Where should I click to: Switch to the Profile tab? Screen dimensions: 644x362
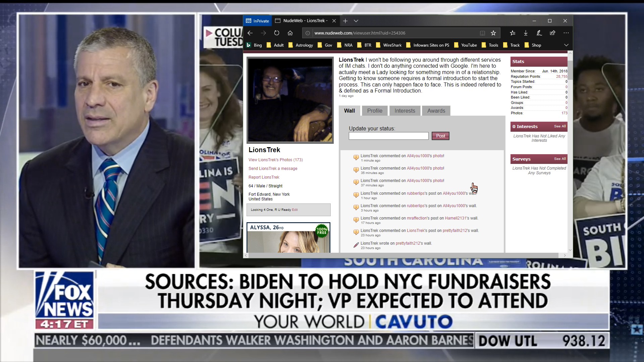(374, 111)
